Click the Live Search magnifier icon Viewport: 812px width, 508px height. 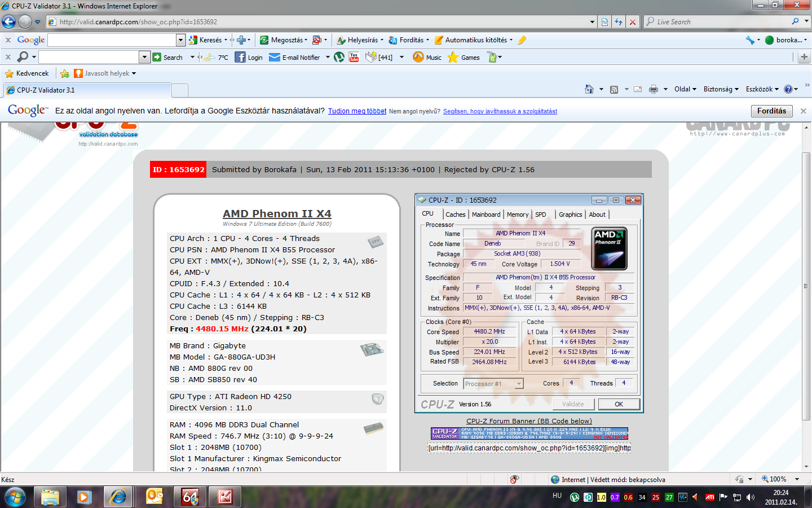(x=795, y=21)
